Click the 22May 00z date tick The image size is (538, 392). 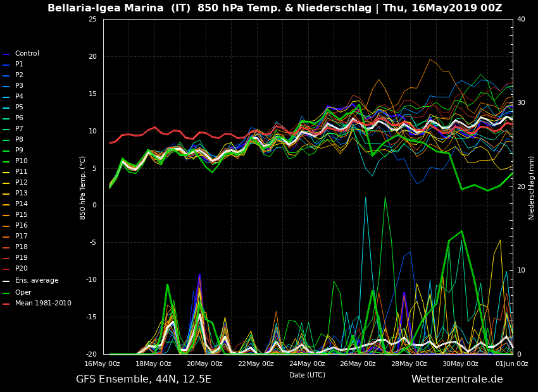256,364
